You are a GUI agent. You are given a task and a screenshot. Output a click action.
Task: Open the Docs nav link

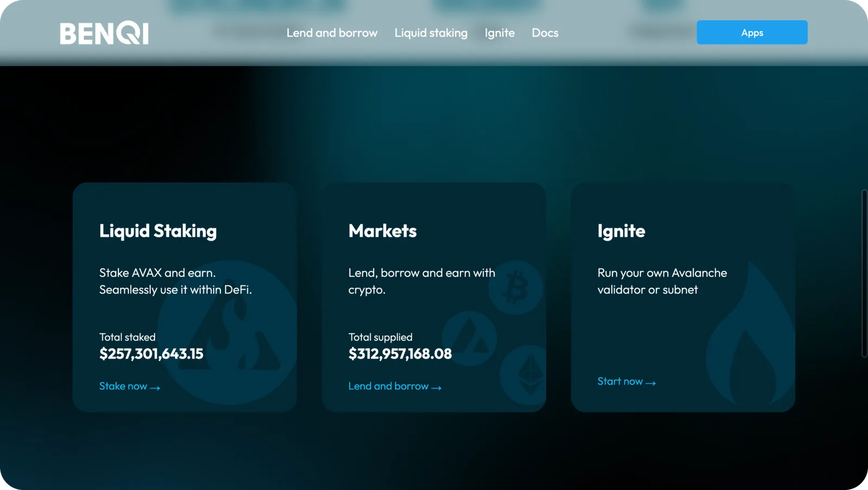click(545, 33)
